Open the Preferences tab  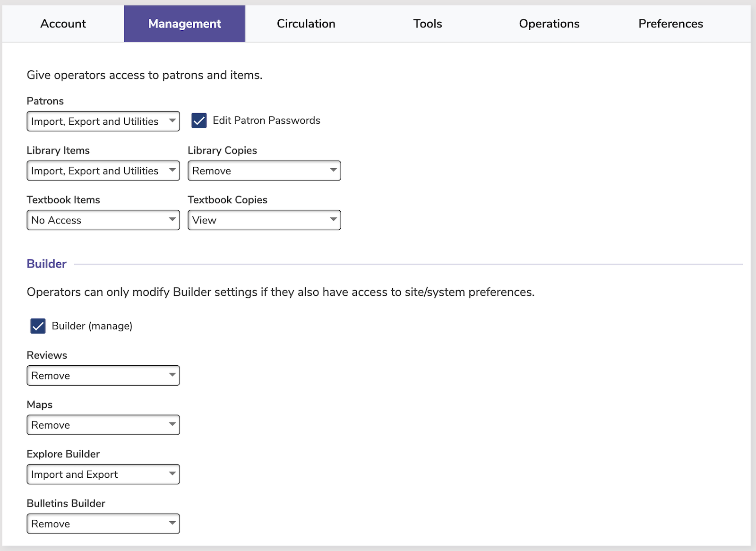coord(670,24)
